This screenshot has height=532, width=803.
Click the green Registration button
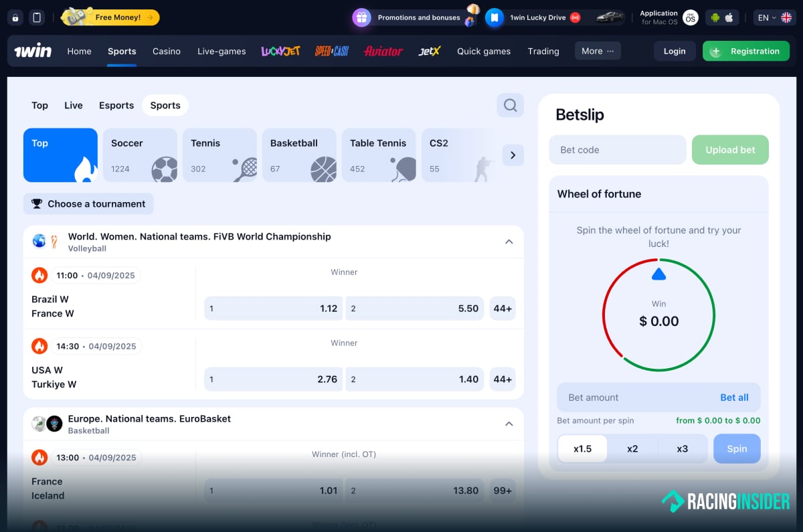click(x=746, y=51)
